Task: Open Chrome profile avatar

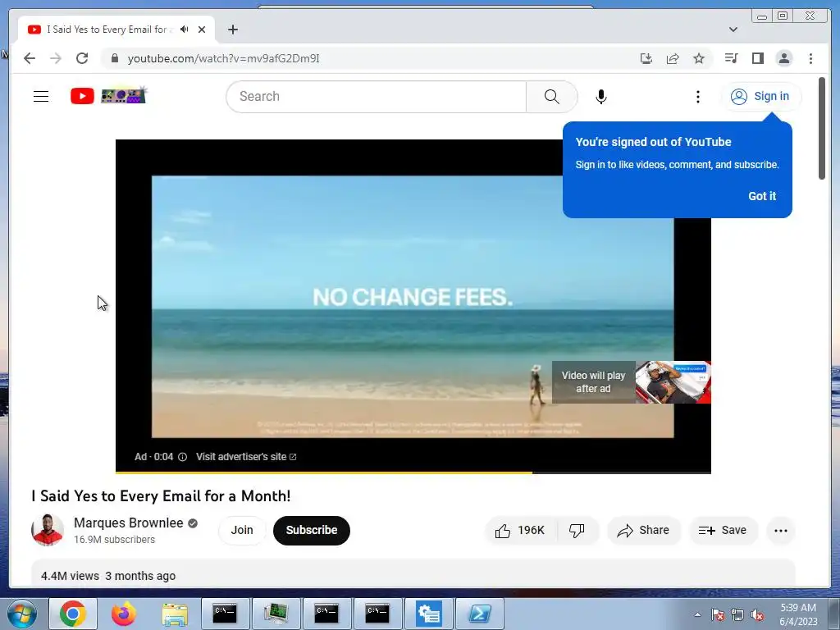Action: (783, 58)
